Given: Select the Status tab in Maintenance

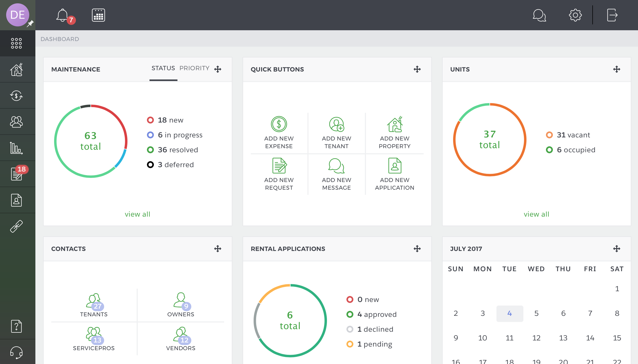Looking at the screenshot, I should pyautogui.click(x=163, y=68).
